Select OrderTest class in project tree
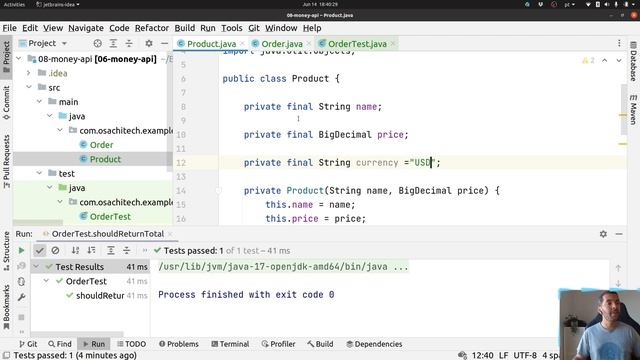This screenshot has width=640, height=360. click(110, 217)
